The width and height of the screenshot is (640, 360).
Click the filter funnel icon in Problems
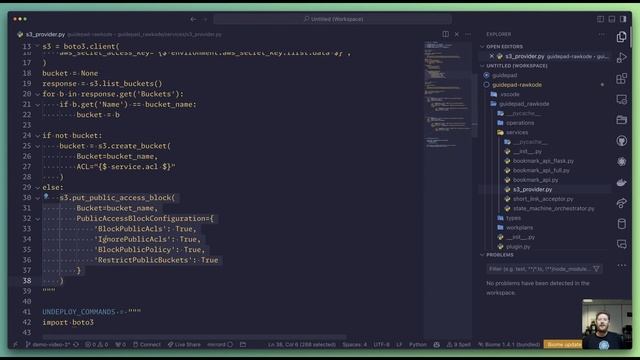coord(596,269)
